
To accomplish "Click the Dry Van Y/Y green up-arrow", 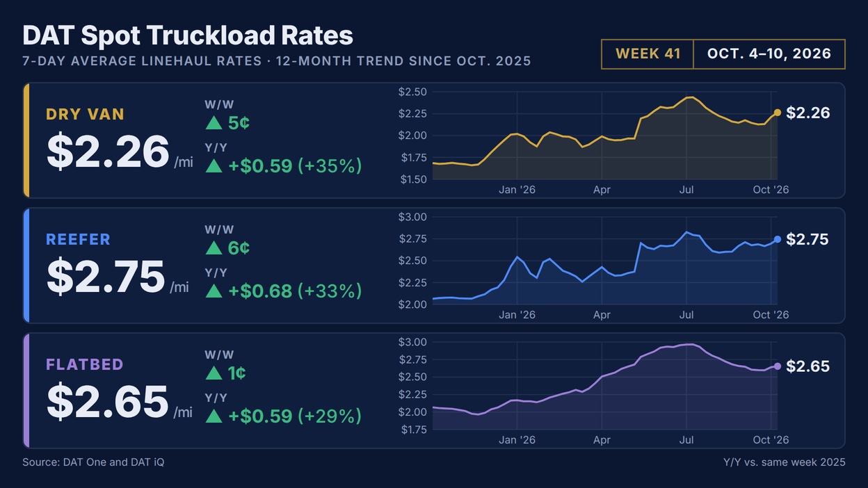I will pos(214,166).
